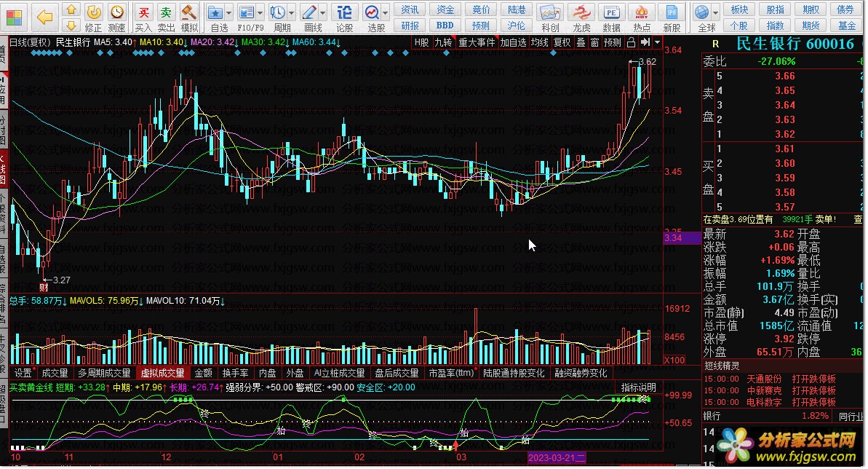Open the 资讯 news button

[x=410, y=9]
